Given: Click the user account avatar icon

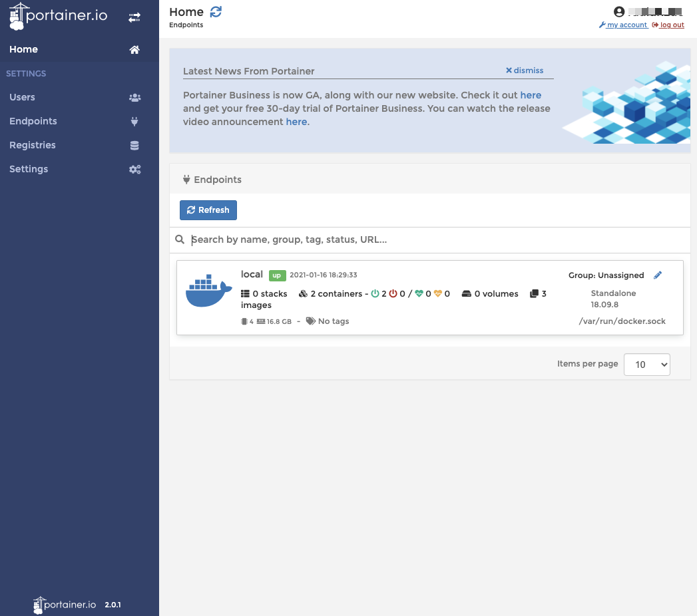Looking at the screenshot, I should coord(619,11).
